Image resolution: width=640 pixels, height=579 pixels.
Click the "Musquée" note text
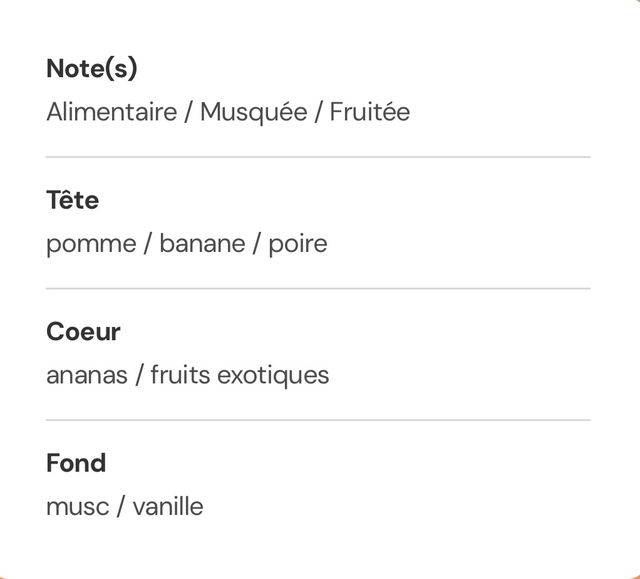click(x=253, y=112)
